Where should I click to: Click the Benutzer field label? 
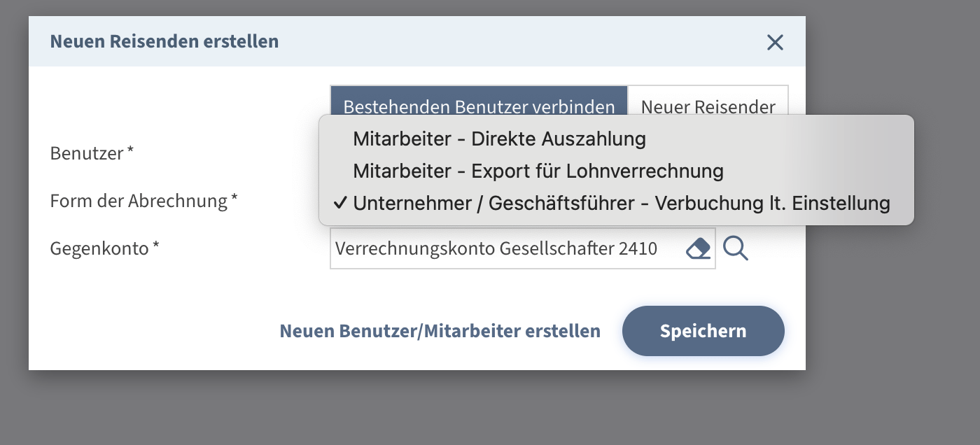(x=87, y=153)
